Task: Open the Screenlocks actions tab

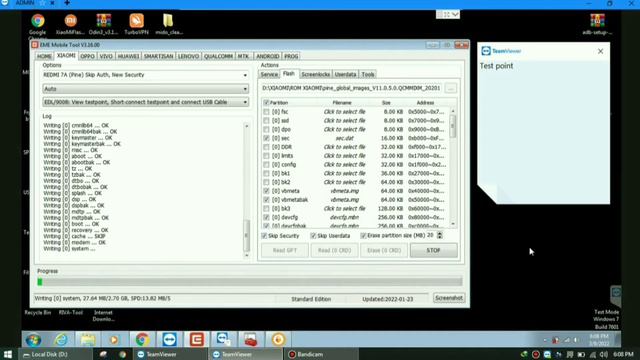Action: tap(316, 74)
